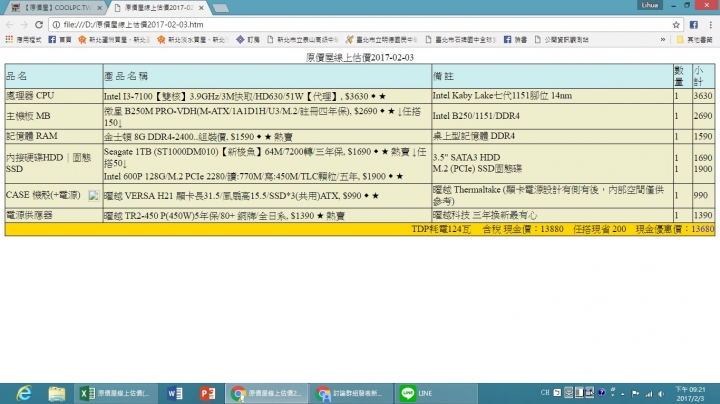Open Word from the taskbar
Image resolution: width=720 pixels, height=404 pixels.
click(174, 393)
